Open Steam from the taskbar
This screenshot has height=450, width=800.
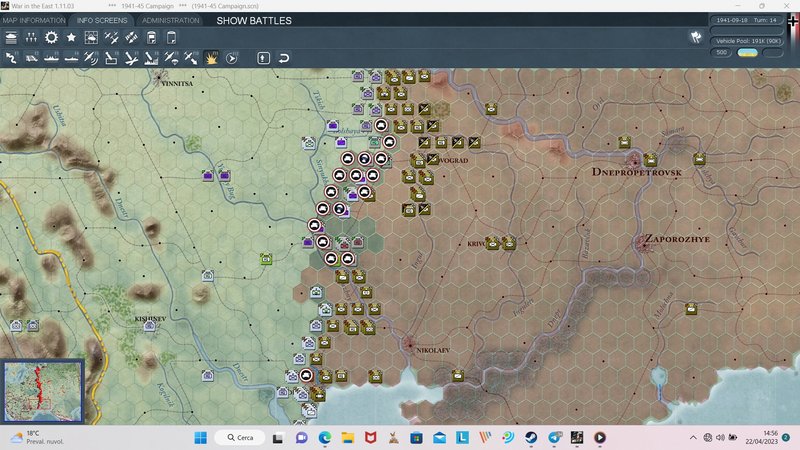pos(531,438)
